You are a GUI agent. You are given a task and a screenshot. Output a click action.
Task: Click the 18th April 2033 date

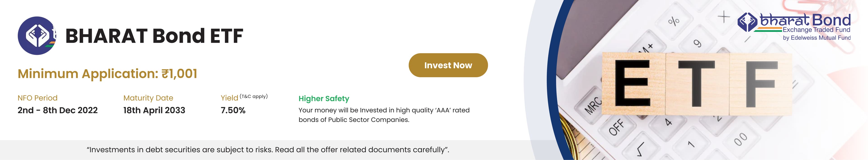tap(154, 111)
